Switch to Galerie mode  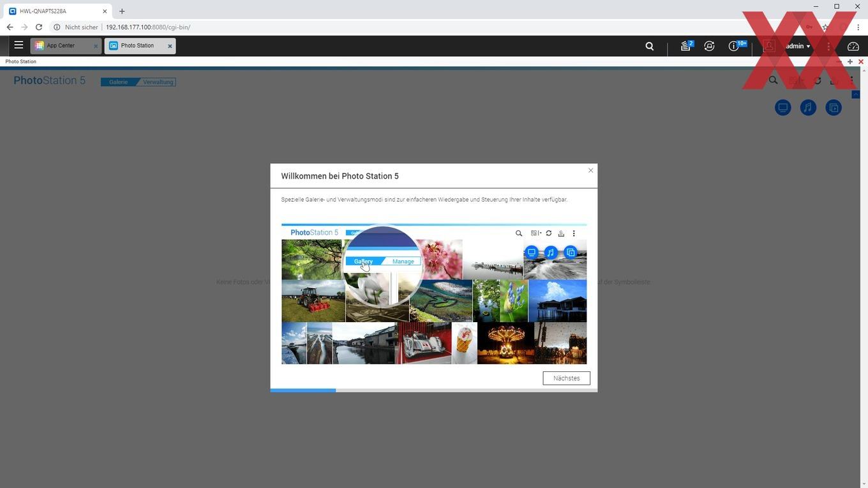point(118,82)
